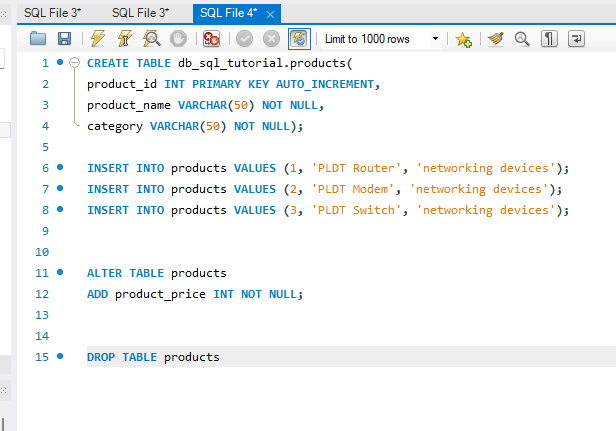The height and width of the screenshot is (431, 616).
Task: Click the statement marker dot on line 1
Action: pyautogui.click(x=60, y=62)
